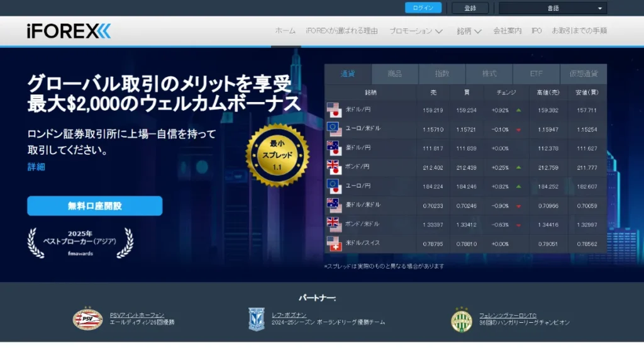This screenshot has width=644, height=348.
Task: Click the ユーロ/円 instrument name
Action: tap(358, 186)
